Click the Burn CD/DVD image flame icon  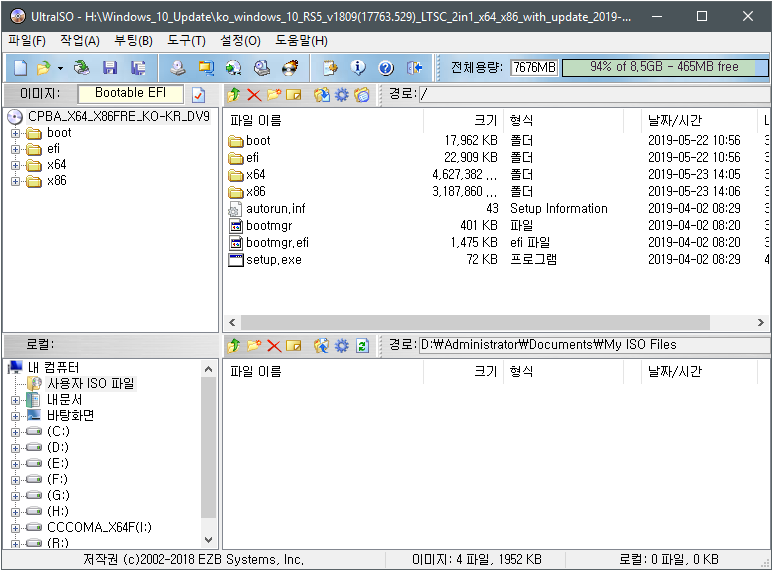pos(290,67)
